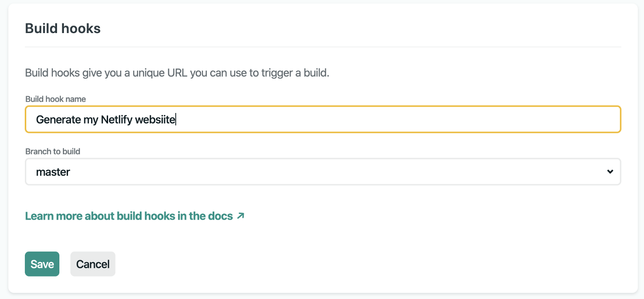Click the 'Build hooks' section heading
Image resolution: width=644 pixels, height=299 pixels.
(x=63, y=28)
